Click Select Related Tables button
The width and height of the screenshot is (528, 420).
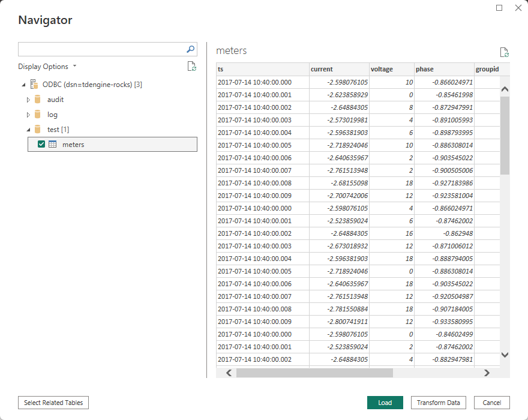click(53, 403)
